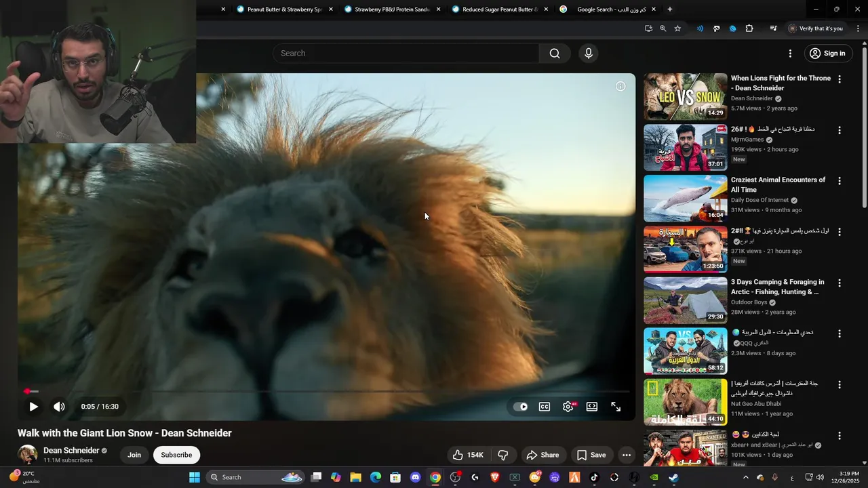Open the Dean Schneider channel avatar
The height and width of the screenshot is (488, 868).
pyautogui.click(x=28, y=455)
